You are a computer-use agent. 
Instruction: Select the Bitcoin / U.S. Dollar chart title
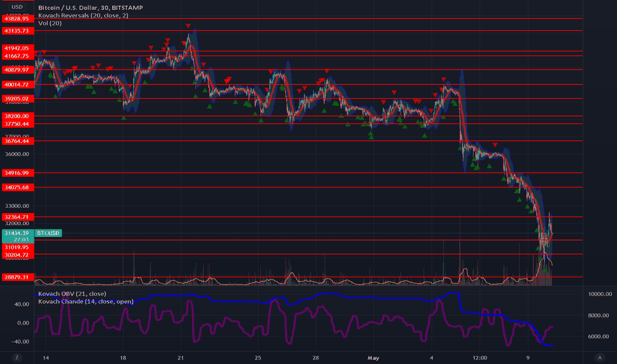click(x=91, y=7)
